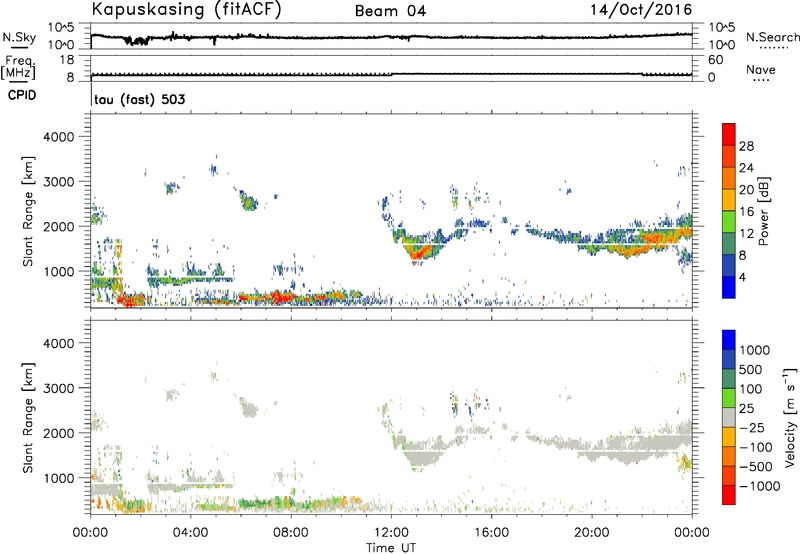This screenshot has width=800, height=554.
Task: Click the 12:00 time tick label
Action: pyautogui.click(x=391, y=533)
